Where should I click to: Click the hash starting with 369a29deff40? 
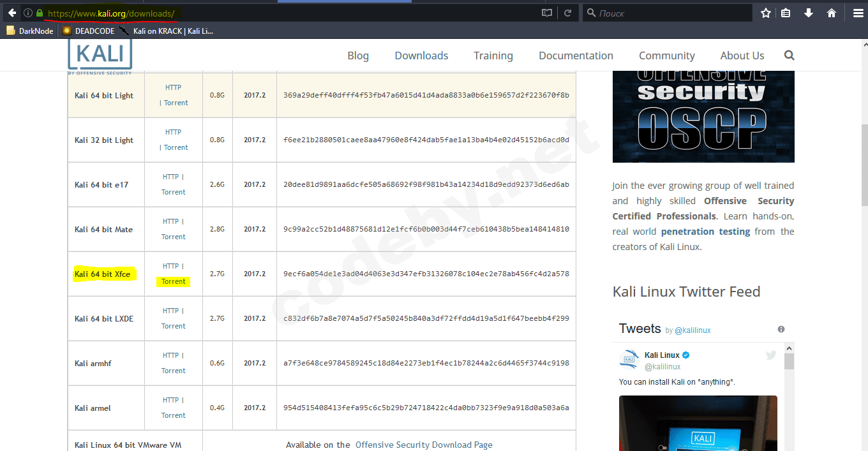(426, 95)
